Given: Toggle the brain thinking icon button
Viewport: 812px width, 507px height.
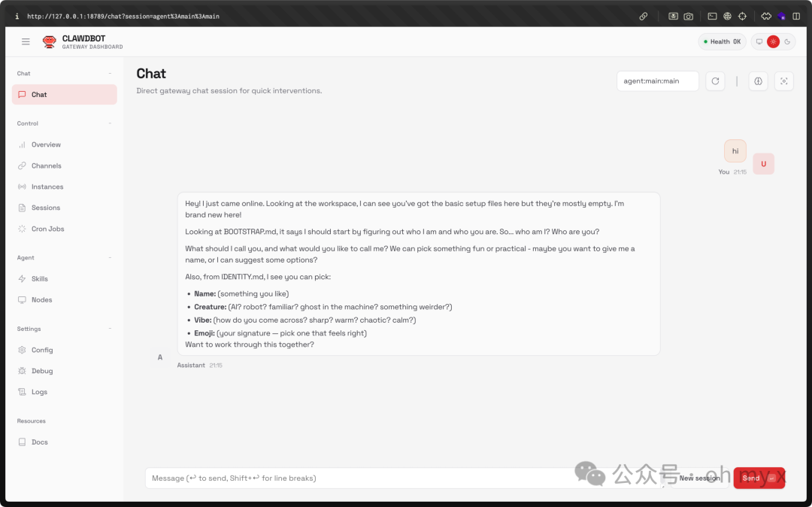Looking at the screenshot, I should [758, 81].
